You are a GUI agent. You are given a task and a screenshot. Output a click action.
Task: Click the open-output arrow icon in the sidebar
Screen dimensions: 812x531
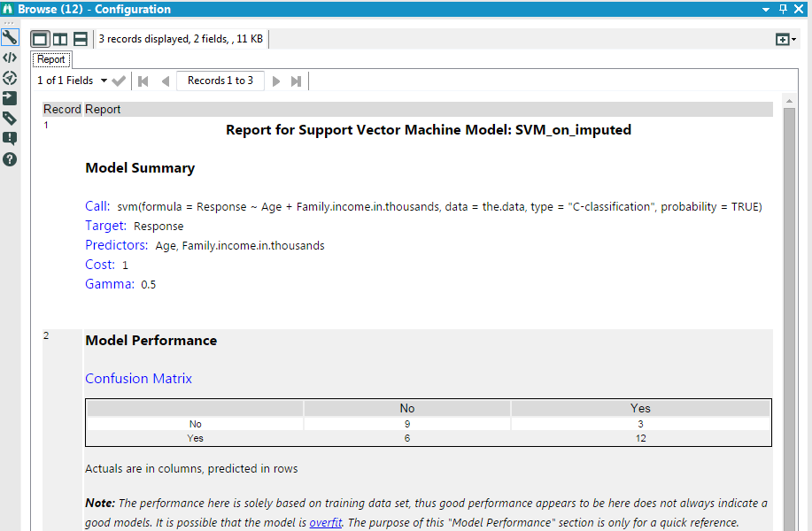tap(10, 98)
